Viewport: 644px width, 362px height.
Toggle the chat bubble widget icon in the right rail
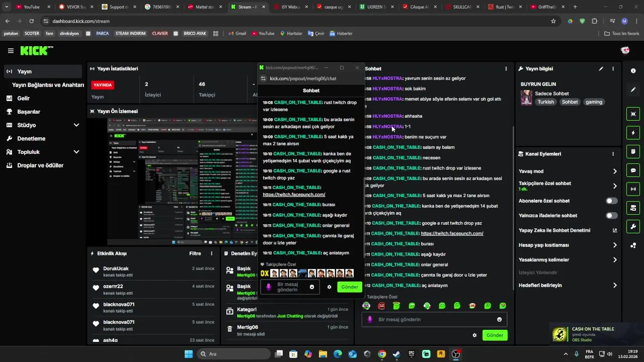point(633,170)
